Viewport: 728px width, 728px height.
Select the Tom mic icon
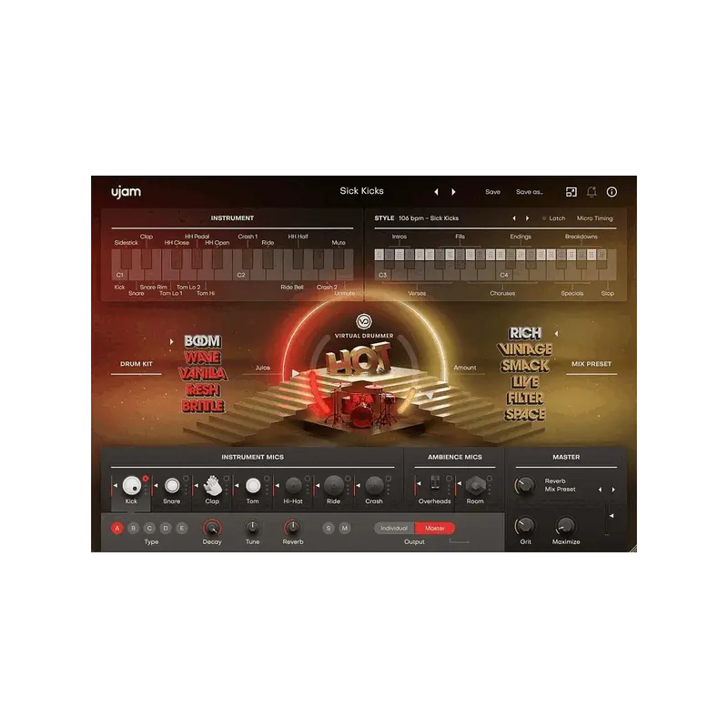[253, 486]
